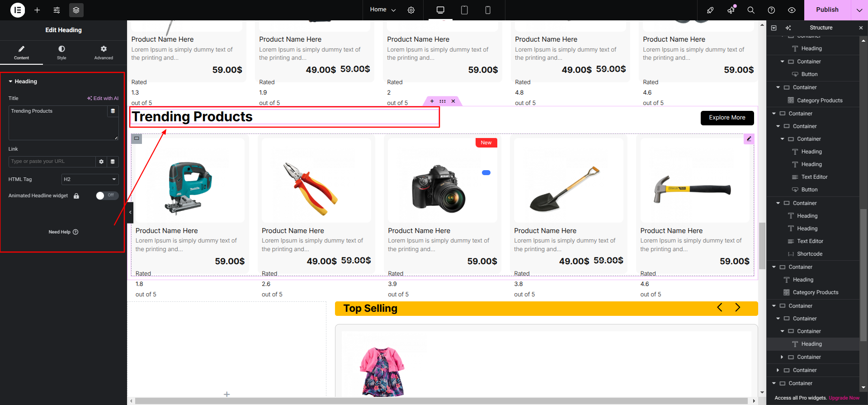Image resolution: width=868 pixels, height=405 pixels.
Task: Click the pencil edit widget icon
Action: point(749,139)
